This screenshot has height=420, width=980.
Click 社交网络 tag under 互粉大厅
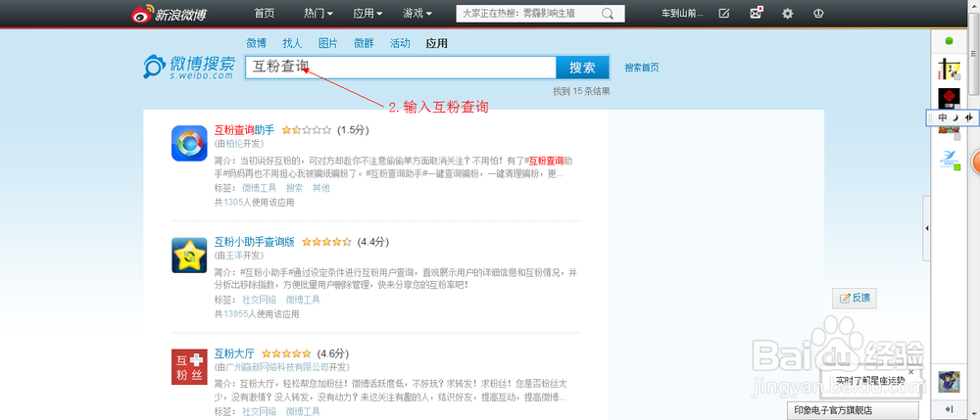pyautogui.click(x=260, y=411)
